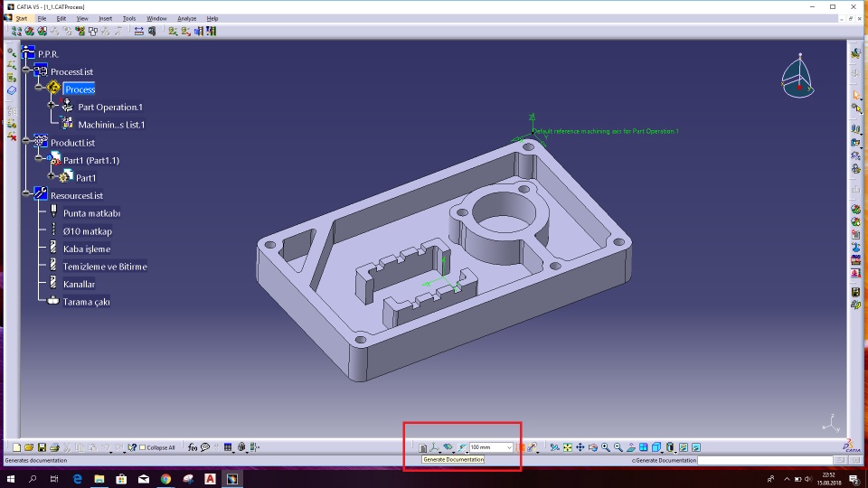Open the Insert menu
The width and height of the screenshot is (868, 488).
click(x=105, y=18)
